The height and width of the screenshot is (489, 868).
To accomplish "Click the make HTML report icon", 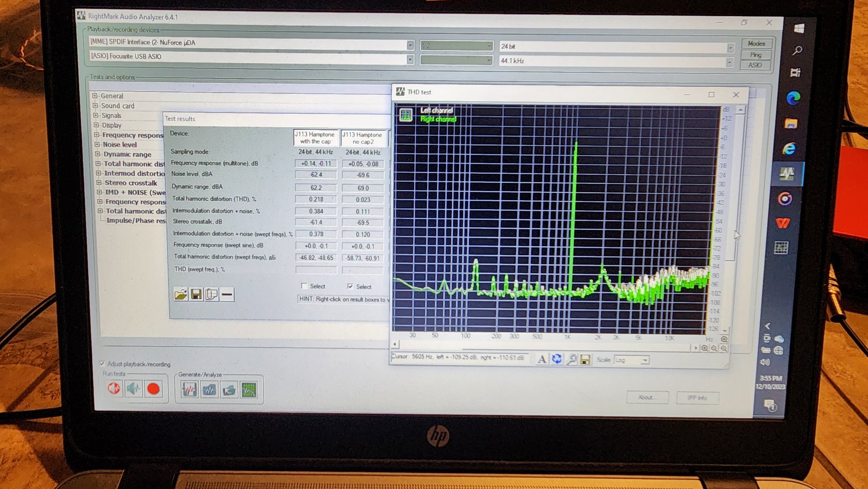I will click(x=211, y=295).
